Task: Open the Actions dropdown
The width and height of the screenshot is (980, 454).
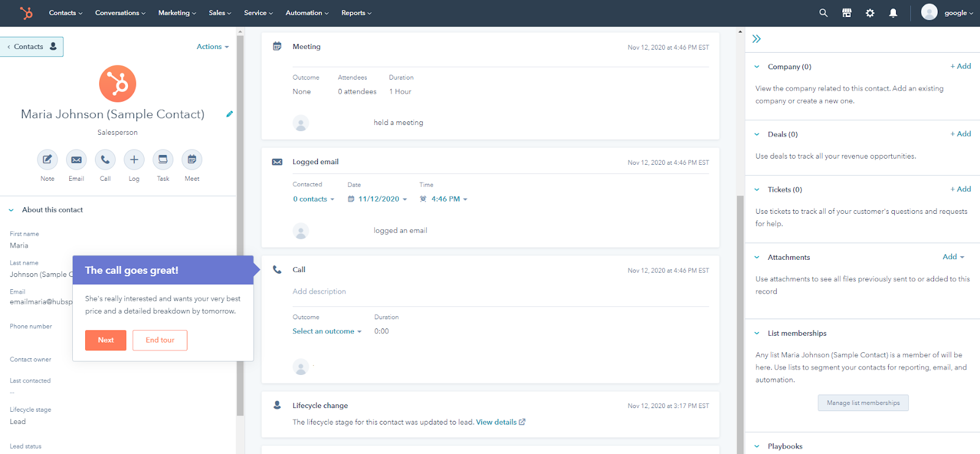Action: click(x=213, y=47)
